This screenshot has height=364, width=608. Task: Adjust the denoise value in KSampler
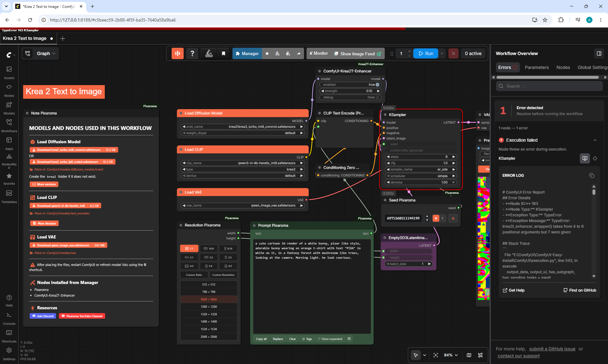(x=421, y=182)
